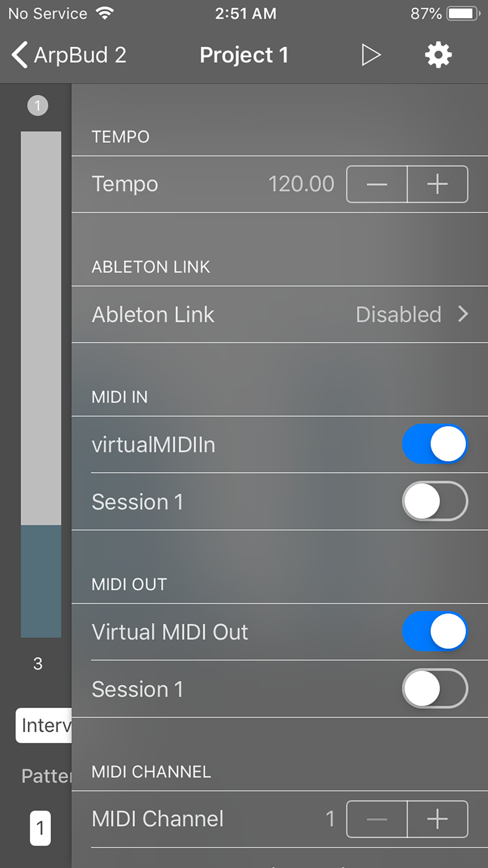Tap the play button in the header
The width and height of the screenshot is (488, 868).
371,55
